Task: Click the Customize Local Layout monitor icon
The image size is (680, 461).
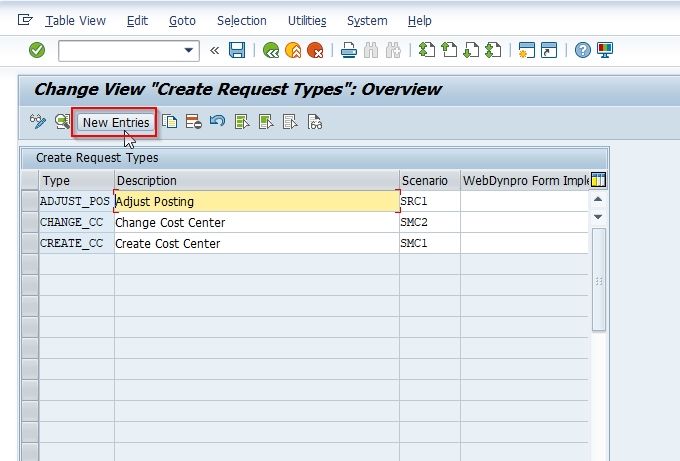Action: pos(605,50)
